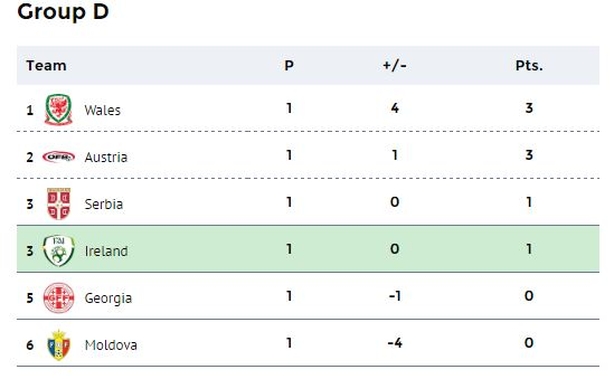Click the Serbia team crest
Image resolution: width=614 pixels, height=379 pixels.
coord(58,204)
